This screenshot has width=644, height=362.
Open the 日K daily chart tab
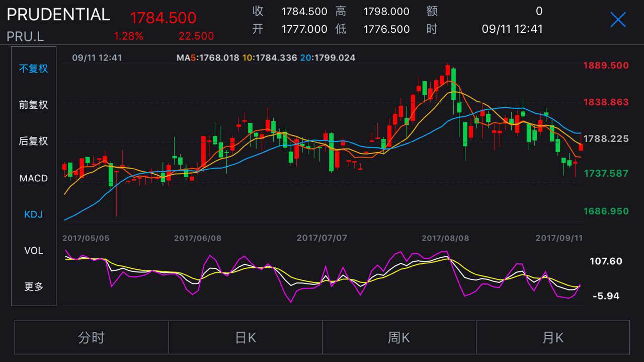point(246,337)
